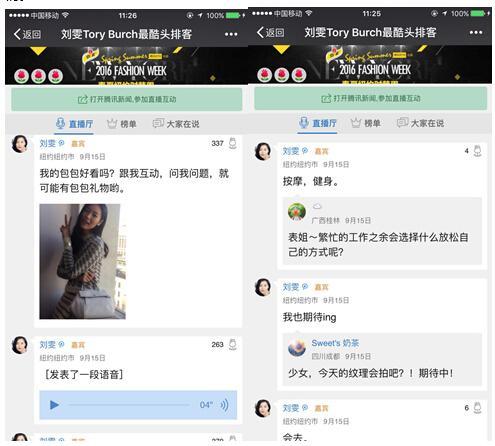Tap the microphone icon of left 直播厅 tab
The height and width of the screenshot is (446, 495).
(x=60, y=123)
